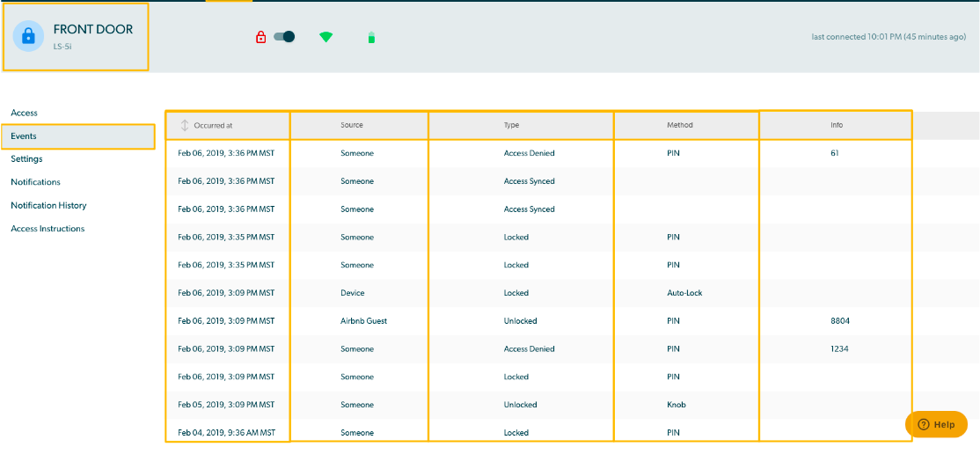Open Notifications in the sidebar
980x469 pixels.
click(x=35, y=183)
